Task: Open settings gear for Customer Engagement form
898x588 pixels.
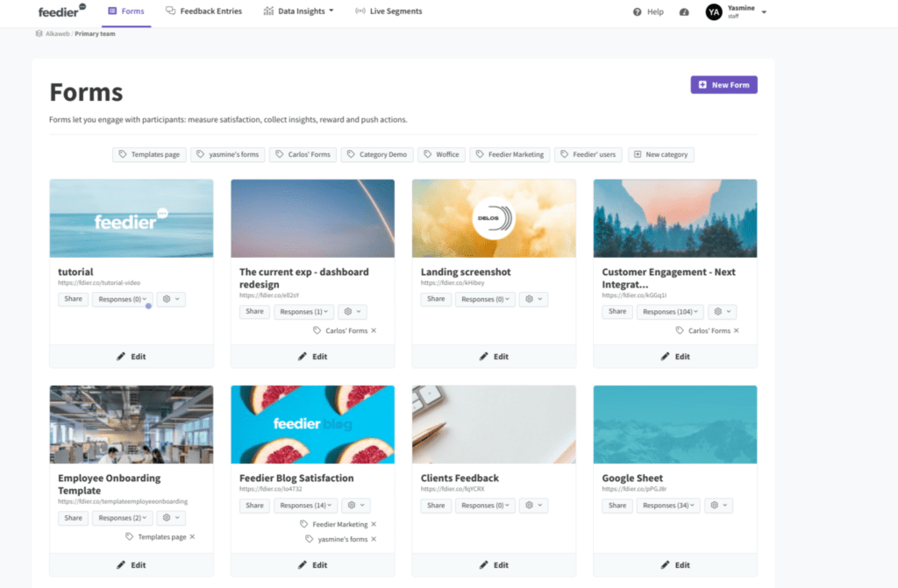Action: 723,311
